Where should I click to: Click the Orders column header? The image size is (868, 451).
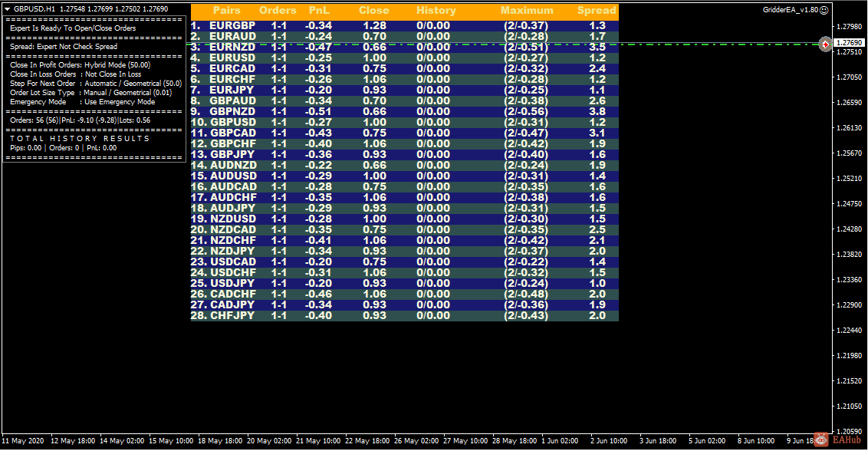click(x=278, y=11)
